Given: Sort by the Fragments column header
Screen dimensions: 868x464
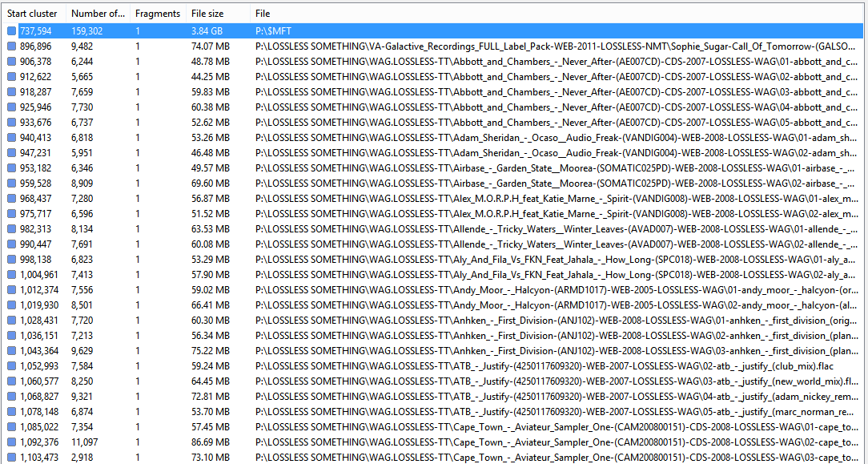Looking at the screenshot, I should click(158, 13).
